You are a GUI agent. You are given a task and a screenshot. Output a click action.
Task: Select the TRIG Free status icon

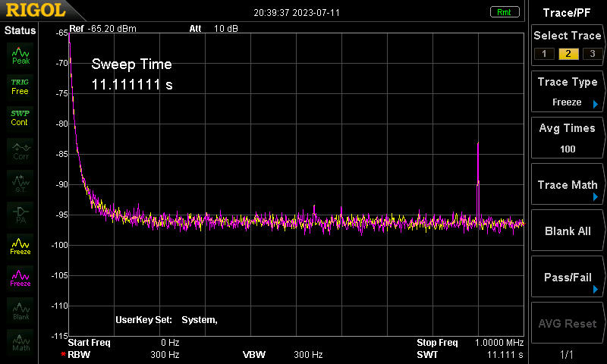[x=20, y=86]
